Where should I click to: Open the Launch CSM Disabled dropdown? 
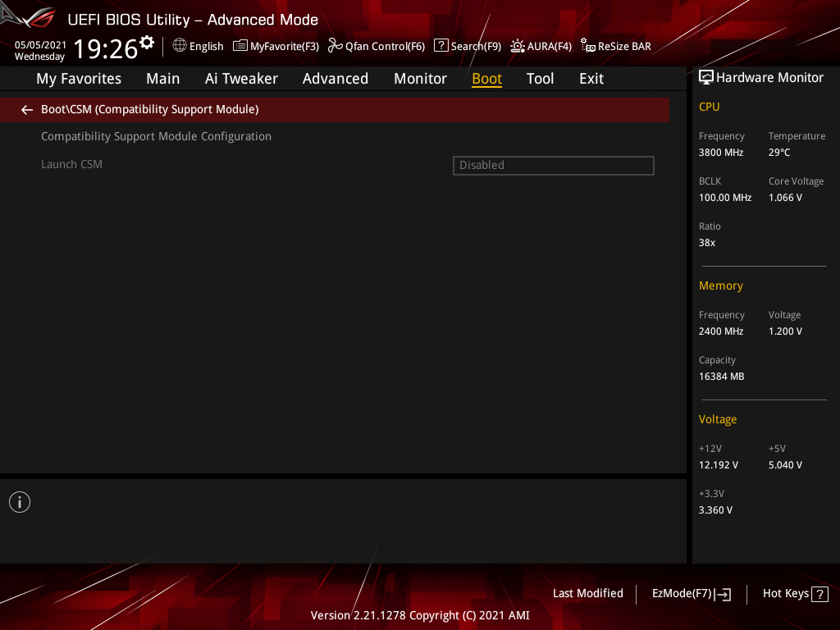click(554, 166)
